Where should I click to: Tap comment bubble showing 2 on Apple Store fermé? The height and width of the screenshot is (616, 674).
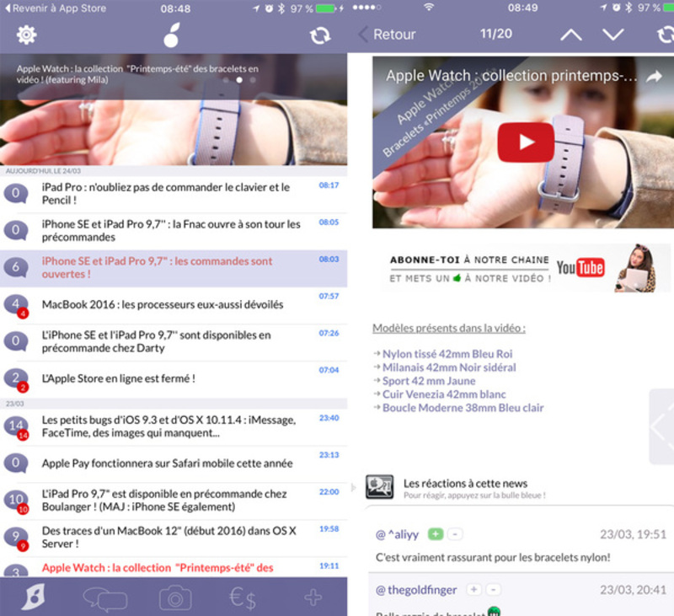(x=16, y=379)
